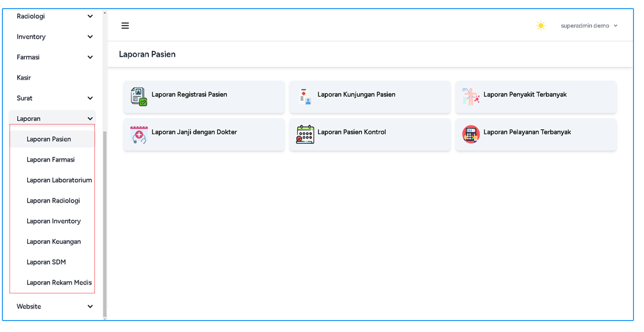Image resolution: width=644 pixels, height=332 pixels.
Task: Click the Laporan Pasien Kontrol calendar icon
Action: point(305,135)
